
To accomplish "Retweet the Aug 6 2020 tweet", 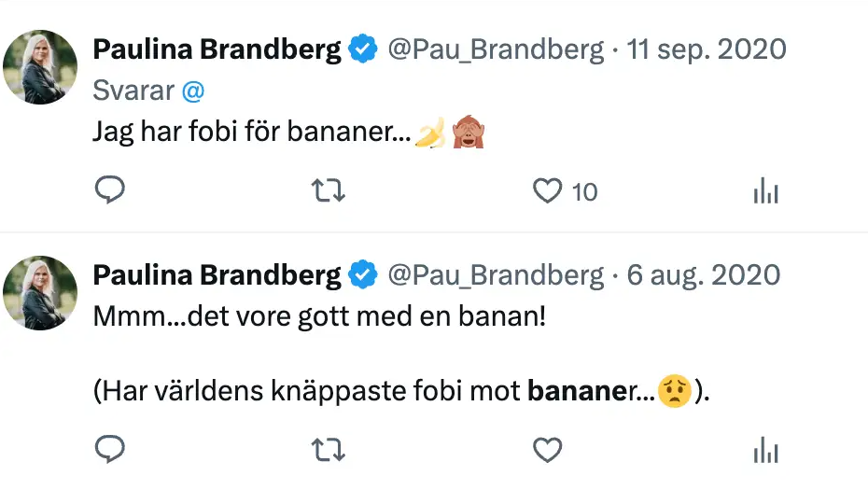I will coord(328,452).
